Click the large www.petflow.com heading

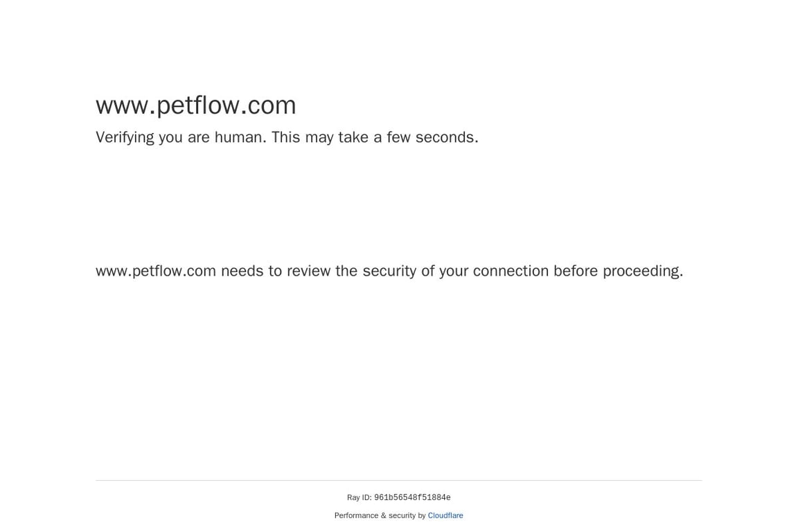tap(196, 105)
